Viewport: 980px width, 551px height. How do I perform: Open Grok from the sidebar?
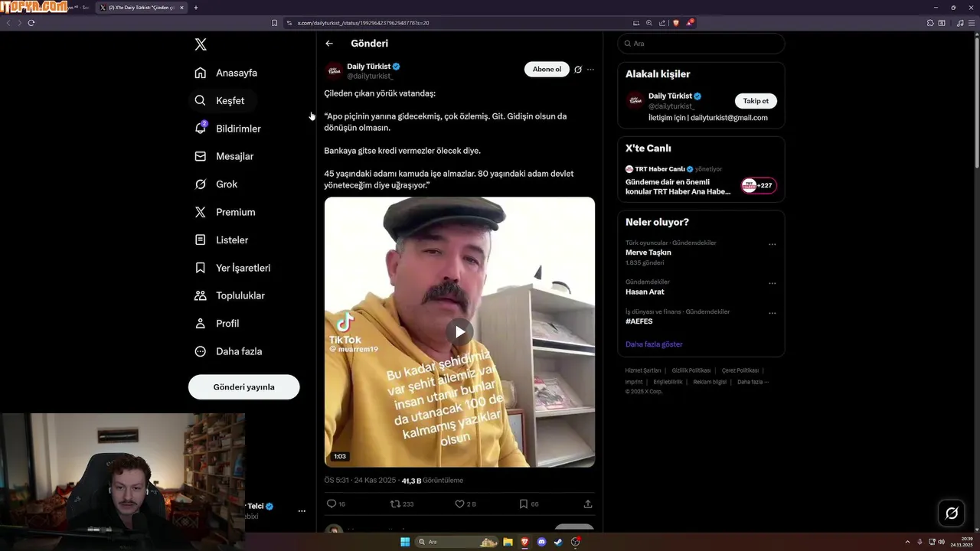[x=217, y=184]
